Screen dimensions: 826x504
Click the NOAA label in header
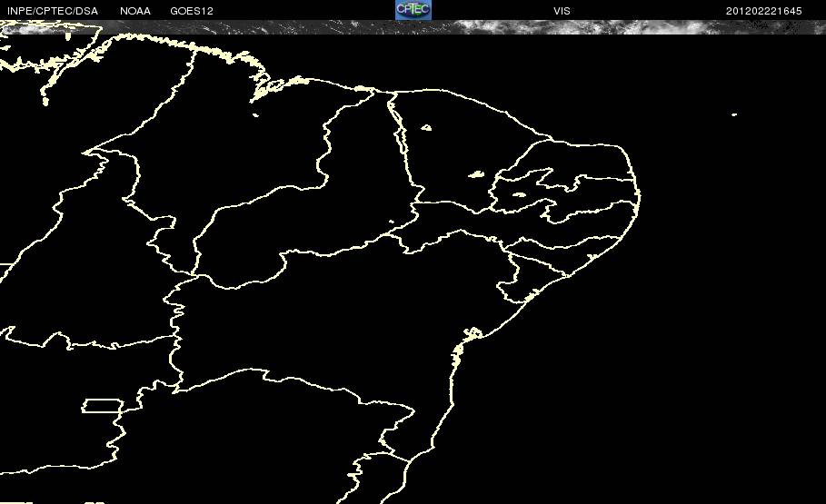(x=134, y=11)
